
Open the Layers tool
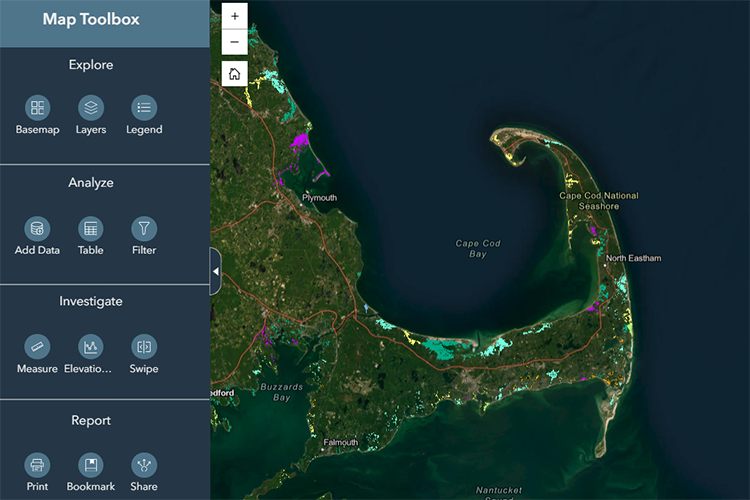[x=91, y=108]
